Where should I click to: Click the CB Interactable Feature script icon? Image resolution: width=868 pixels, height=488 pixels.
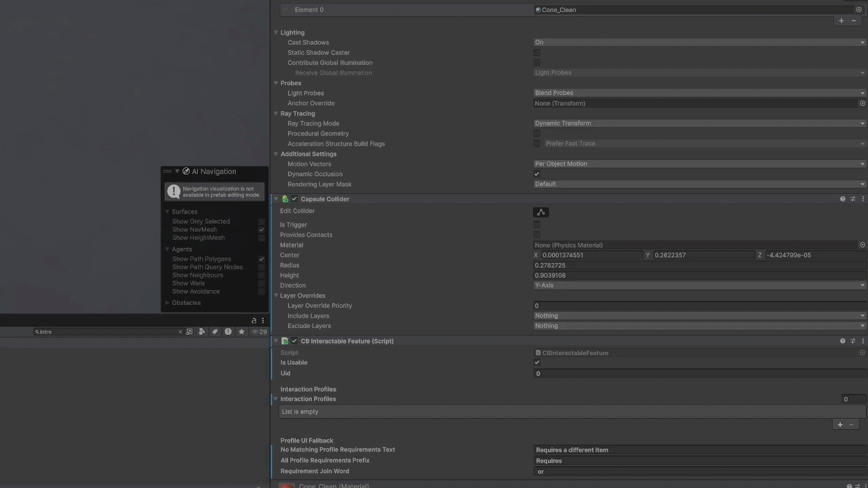click(x=285, y=341)
